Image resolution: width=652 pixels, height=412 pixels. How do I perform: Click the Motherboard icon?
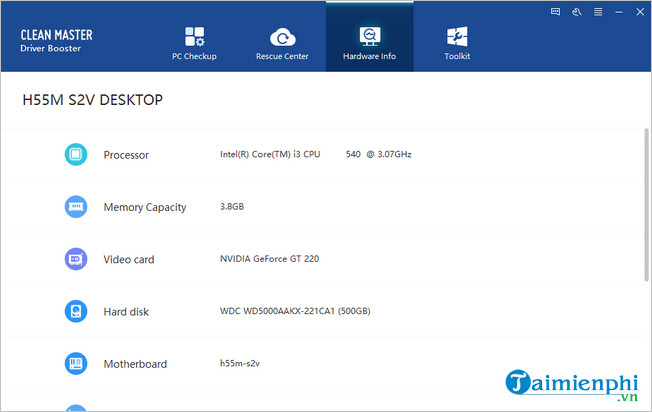(75, 363)
